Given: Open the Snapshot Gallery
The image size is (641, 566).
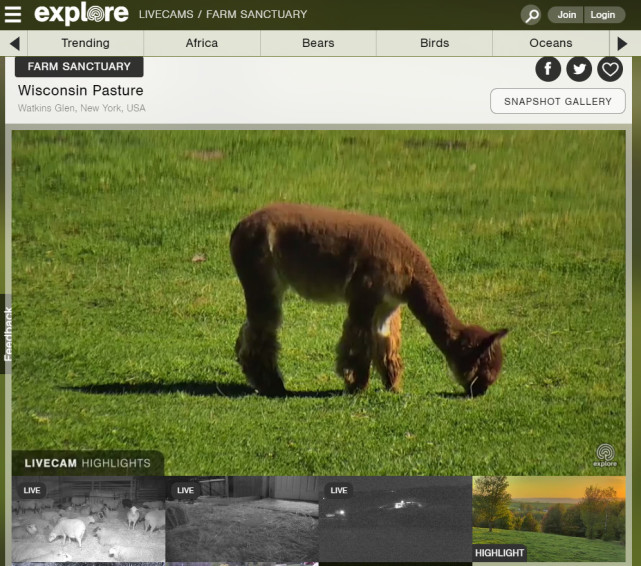Looking at the screenshot, I should pyautogui.click(x=558, y=101).
